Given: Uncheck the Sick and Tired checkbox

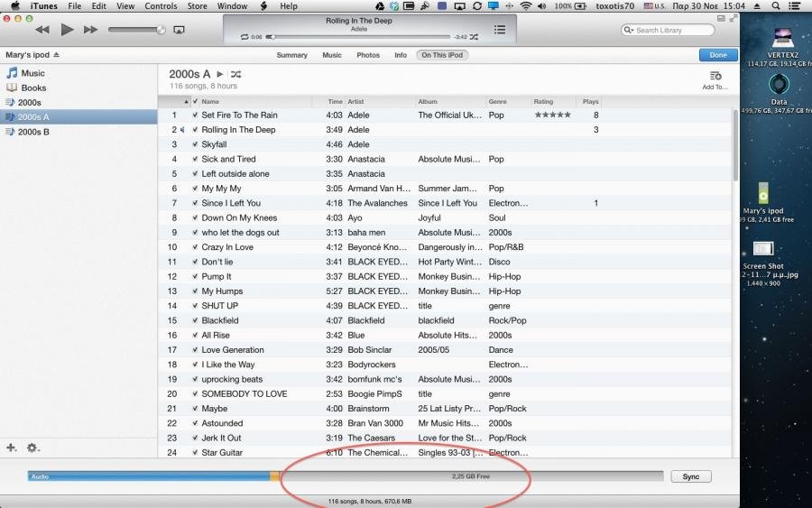Looking at the screenshot, I should pyautogui.click(x=195, y=159).
